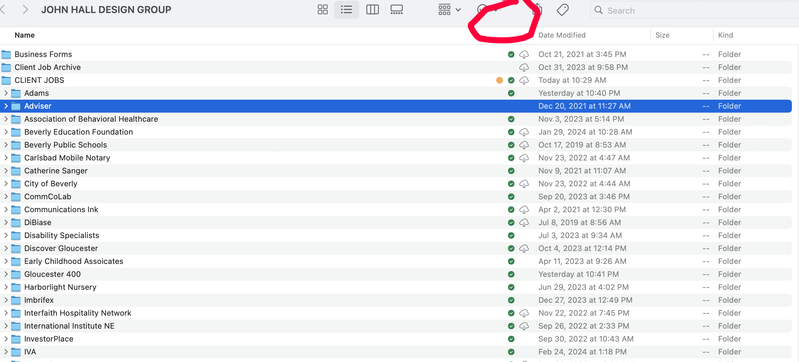
Task: Click cloud icon on Interfaith Hospitality Network row
Action: point(524,313)
